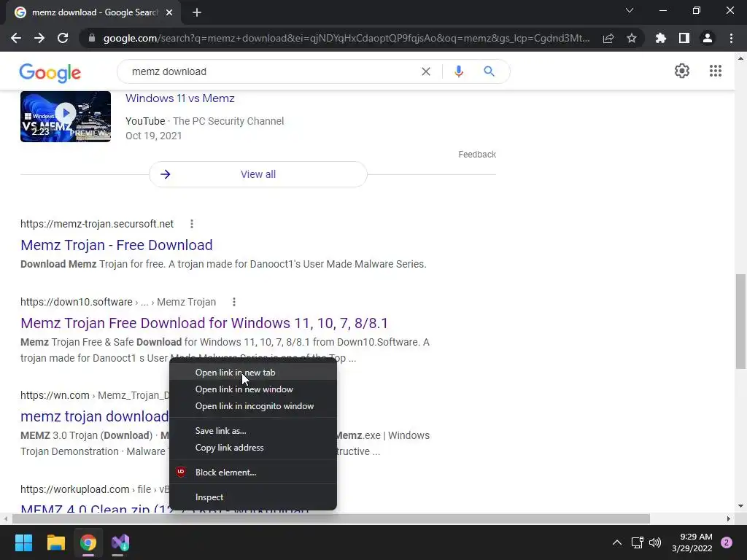Clear the search query with X
This screenshot has height=560, width=747.
pyautogui.click(x=426, y=71)
